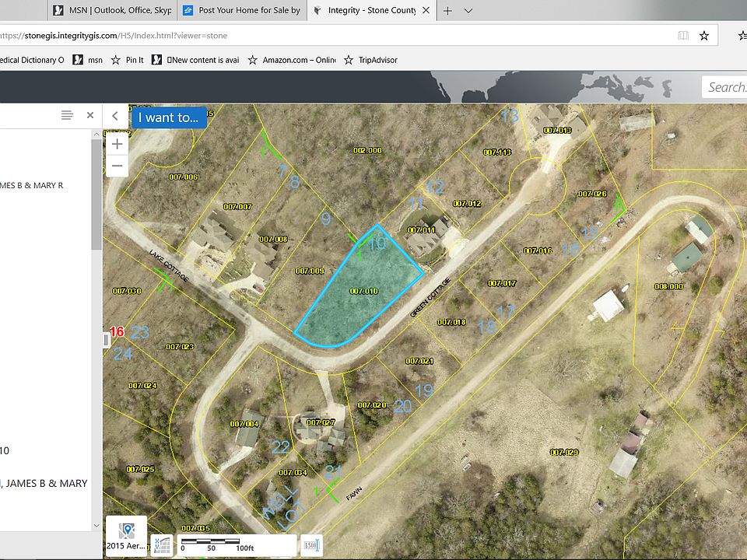The height and width of the screenshot is (560, 747).
Task: Close the side results panel
Action: tap(90, 115)
